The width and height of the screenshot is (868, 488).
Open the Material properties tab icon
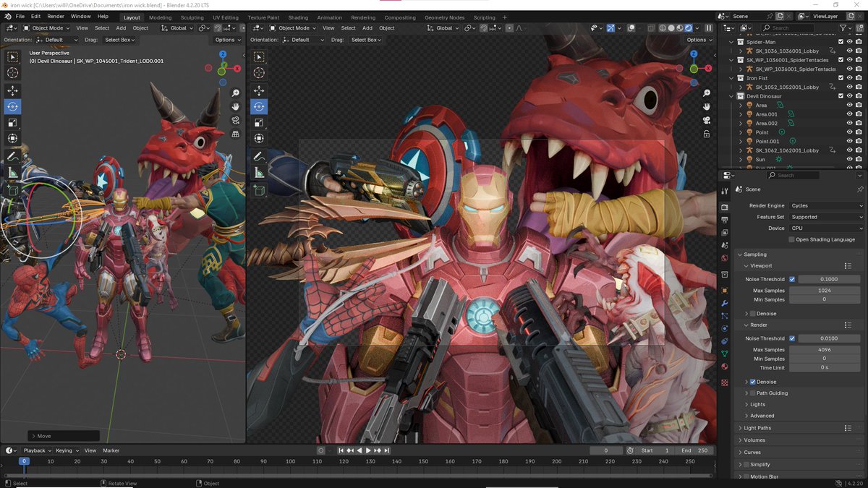(x=725, y=367)
